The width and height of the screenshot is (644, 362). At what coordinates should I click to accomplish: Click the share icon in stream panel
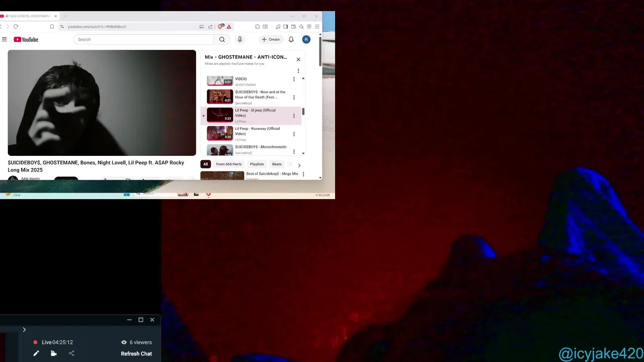[x=71, y=353]
